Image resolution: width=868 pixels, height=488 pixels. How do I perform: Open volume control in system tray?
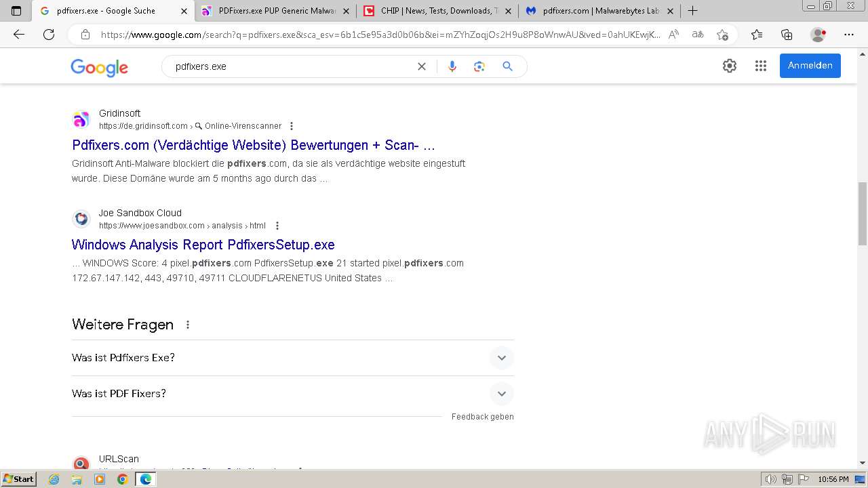771,479
